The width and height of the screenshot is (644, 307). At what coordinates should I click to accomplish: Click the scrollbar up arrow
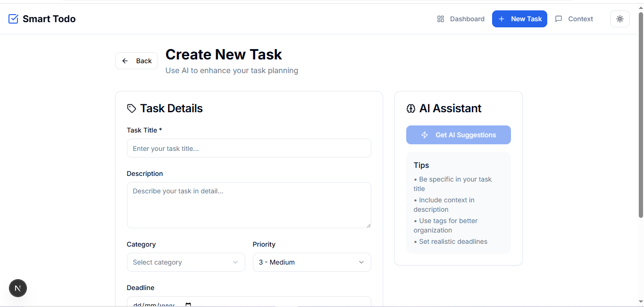point(641,8)
